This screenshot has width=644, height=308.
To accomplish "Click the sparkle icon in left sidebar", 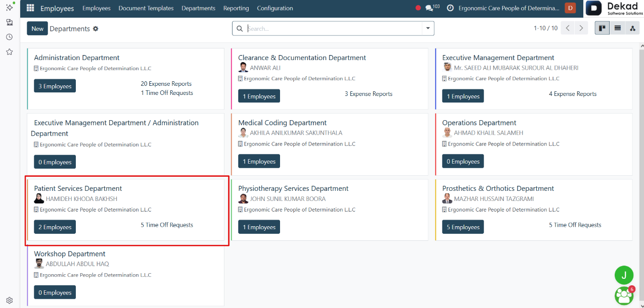I will pos(9,7).
